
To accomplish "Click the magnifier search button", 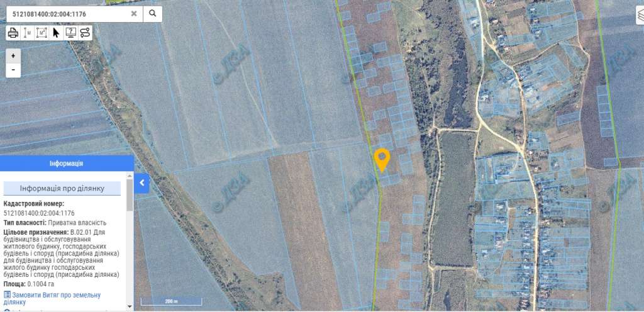I will click(152, 14).
